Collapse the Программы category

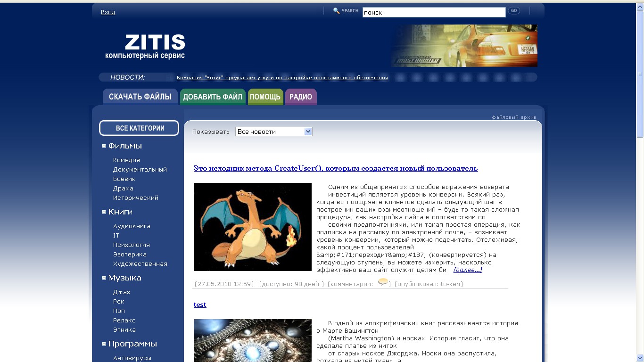click(104, 344)
